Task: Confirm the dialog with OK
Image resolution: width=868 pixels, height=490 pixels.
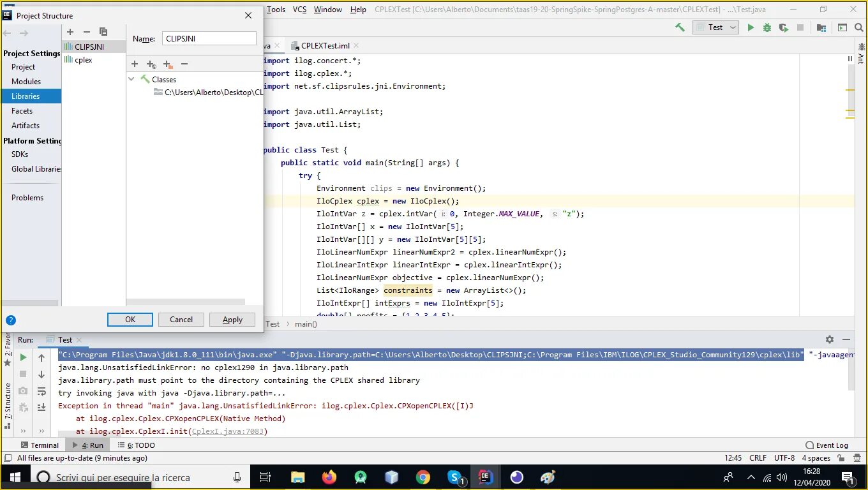Action: (x=130, y=320)
